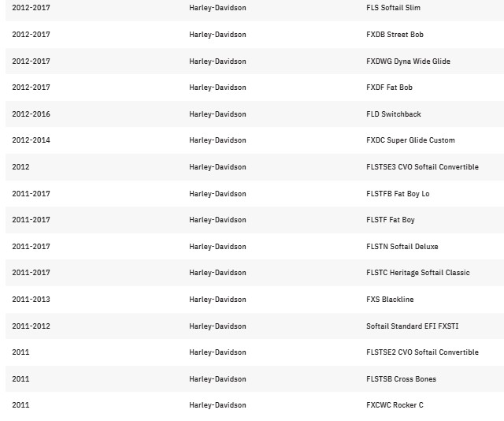The height and width of the screenshot is (421, 504).
Task: Click the FLSTF Fat Boy row
Action: pos(254,220)
